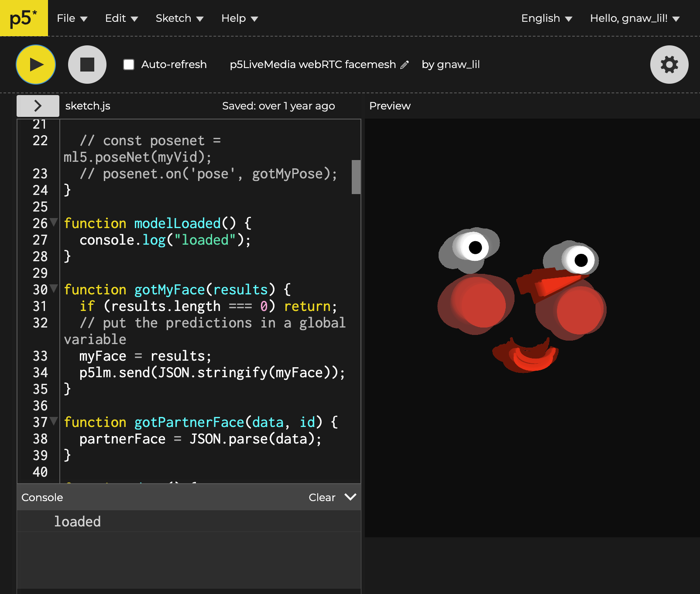Place cursor on myFace = results line
This screenshot has width=700, height=594.
click(145, 356)
